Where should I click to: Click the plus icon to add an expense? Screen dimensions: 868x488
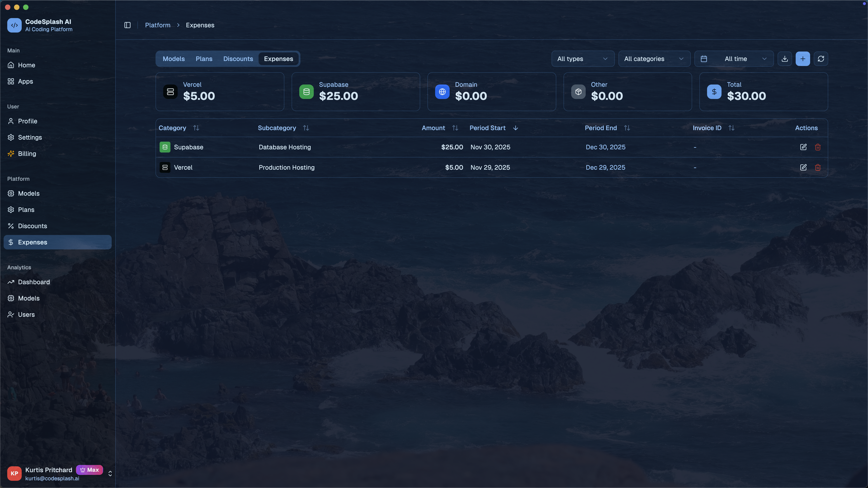tap(803, 59)
